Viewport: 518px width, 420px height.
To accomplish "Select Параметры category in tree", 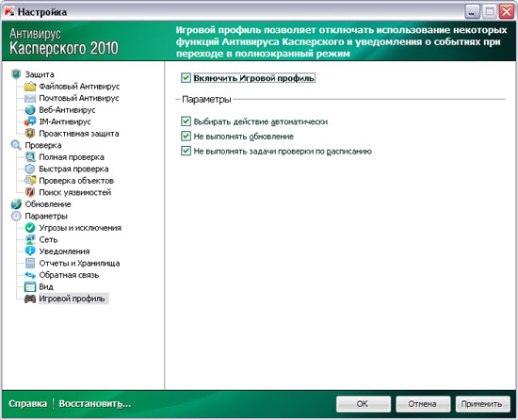I will 46,216.
